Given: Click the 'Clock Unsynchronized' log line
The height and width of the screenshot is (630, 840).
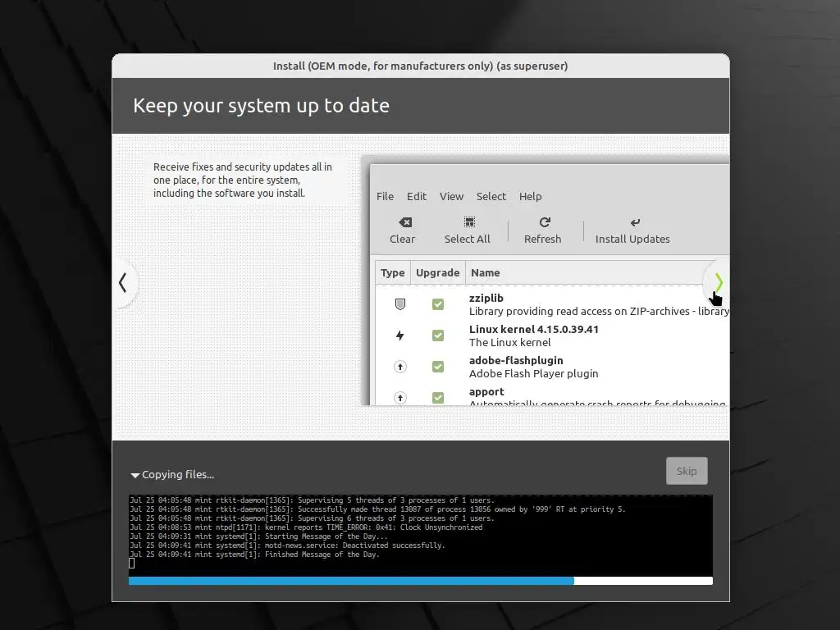Looking at the screenshot, I should (x=306, y=527).
